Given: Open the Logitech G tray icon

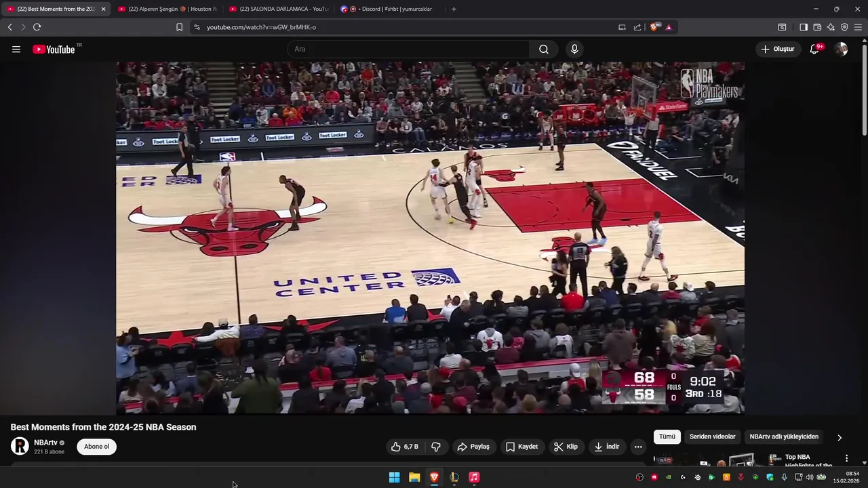Looking at the screenshot, I should pos(683,477).
